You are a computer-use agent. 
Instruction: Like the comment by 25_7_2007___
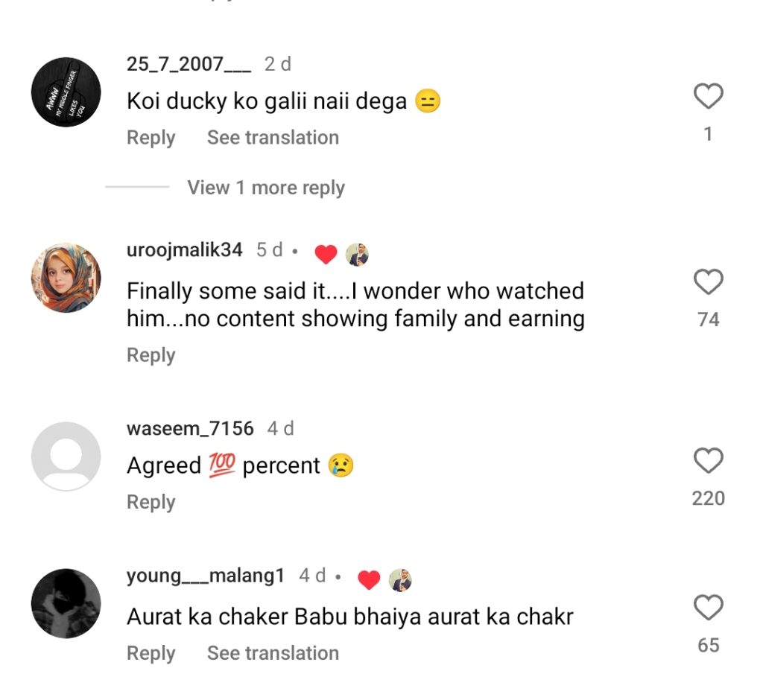click(x=708, y=97)
